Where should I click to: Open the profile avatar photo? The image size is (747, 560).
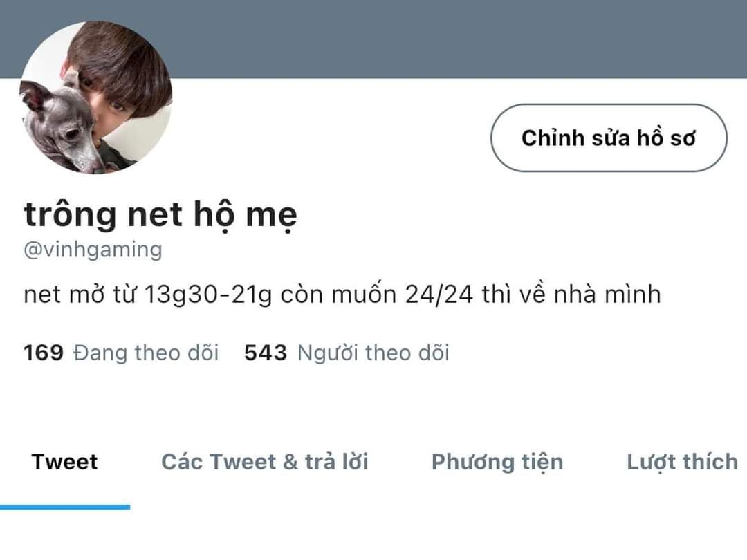point(95,97)
